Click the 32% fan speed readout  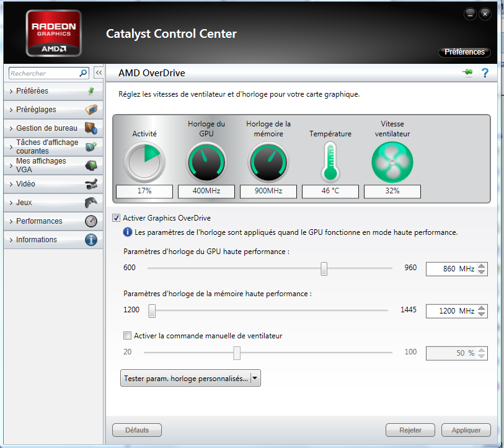click(x=392, y=191)
